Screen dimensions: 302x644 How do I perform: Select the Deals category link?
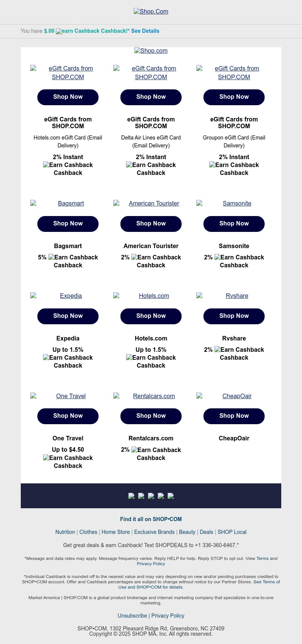pyautogui.click(x=206, y=532)
